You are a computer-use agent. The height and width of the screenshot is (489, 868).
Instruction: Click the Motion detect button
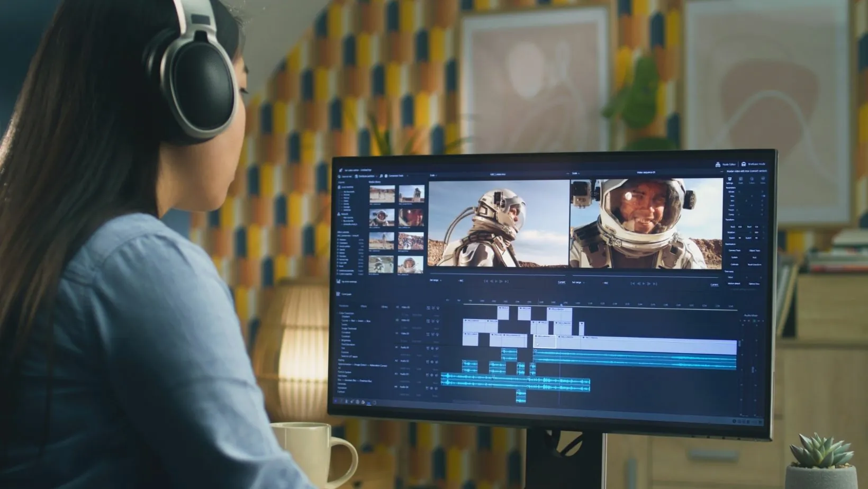(x=734, y=284)
